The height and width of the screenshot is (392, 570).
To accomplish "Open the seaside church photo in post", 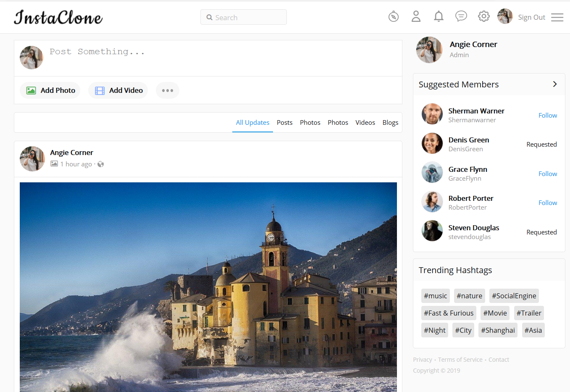I will click(208, 286).
